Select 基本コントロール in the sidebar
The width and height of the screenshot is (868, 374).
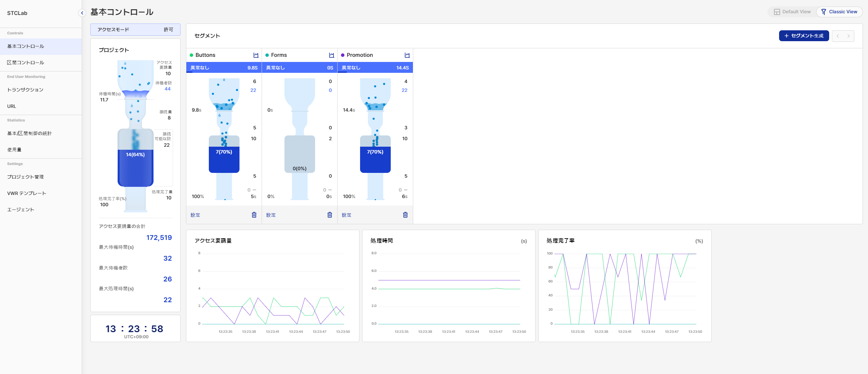[41, 46]
